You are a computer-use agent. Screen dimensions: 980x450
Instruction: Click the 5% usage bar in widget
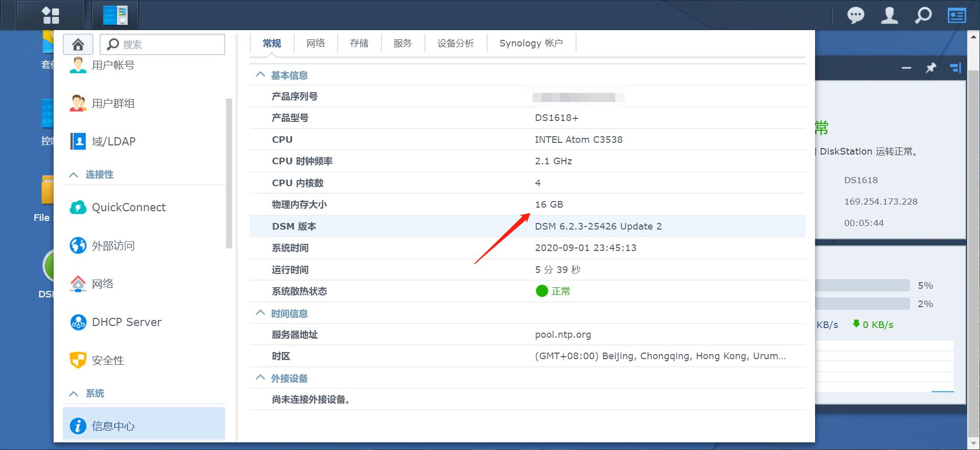point(863,285)
